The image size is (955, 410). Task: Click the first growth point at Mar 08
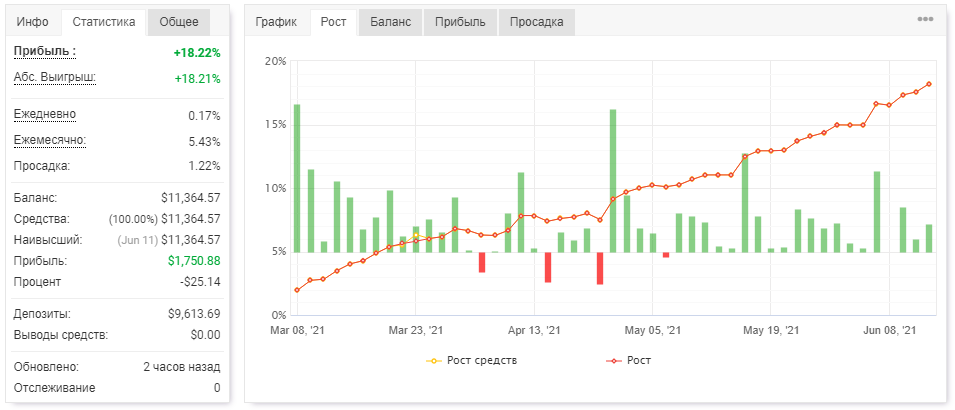[297, 290]
